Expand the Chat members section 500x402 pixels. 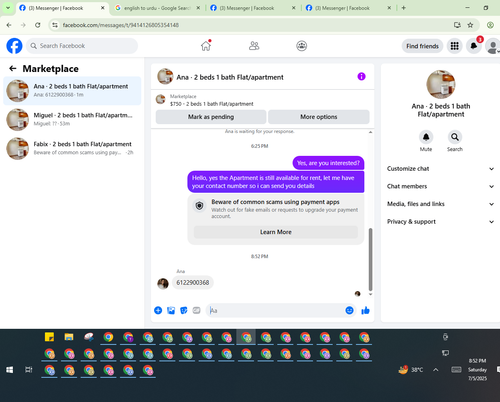pyautogui.click(x=440, y=186)
